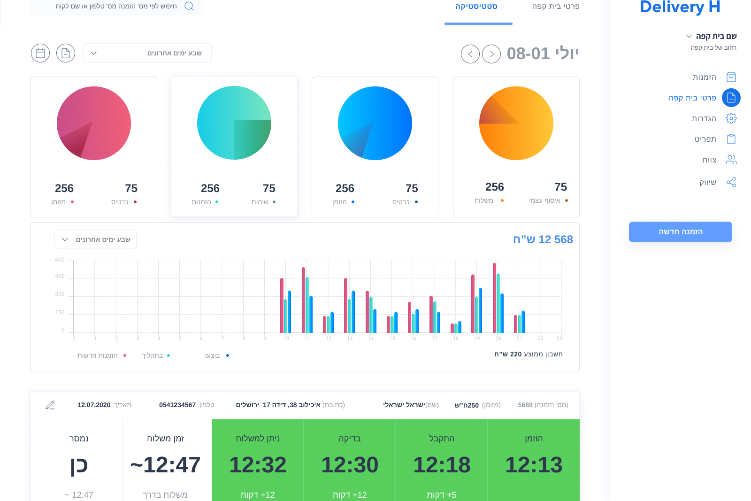The image size is (751, 501).
Task: Expand the cafe name chevron in sidebar
Action: (689, 36)
